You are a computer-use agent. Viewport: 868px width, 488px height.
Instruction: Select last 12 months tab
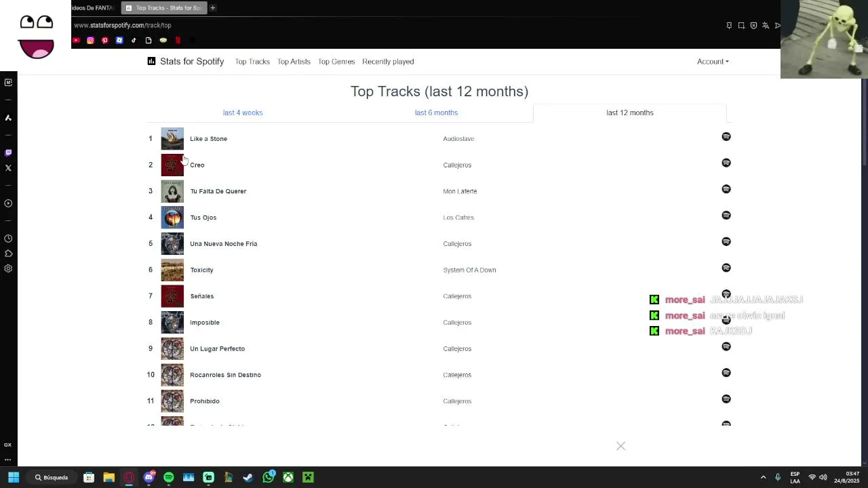point(630,113)
